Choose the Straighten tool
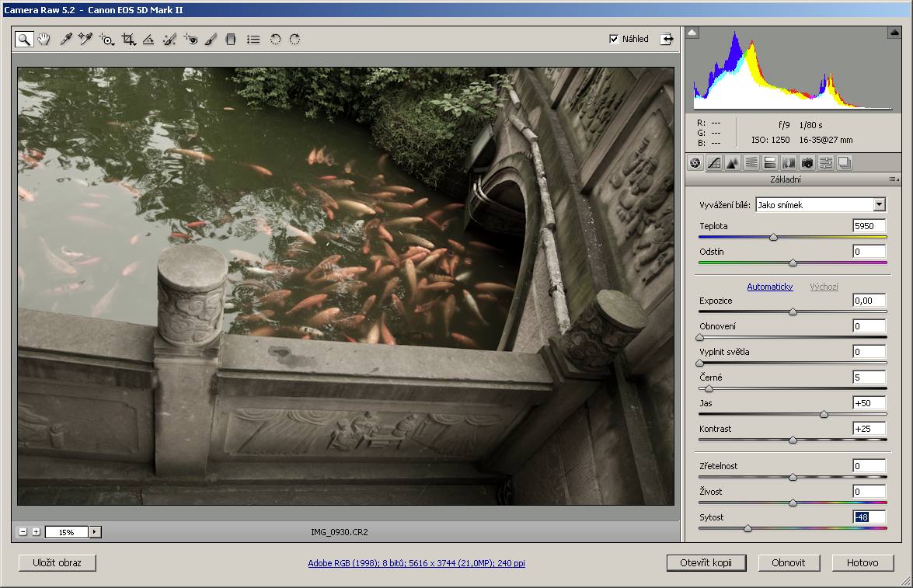Screen dimensions: 913x588 148,40
